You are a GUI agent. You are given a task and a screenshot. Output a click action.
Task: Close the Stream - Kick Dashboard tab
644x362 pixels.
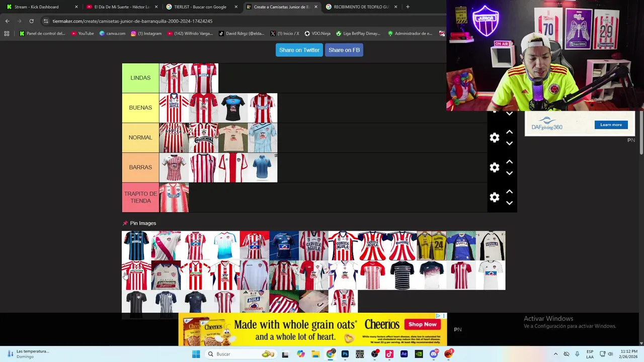click(x=76, y=7)
